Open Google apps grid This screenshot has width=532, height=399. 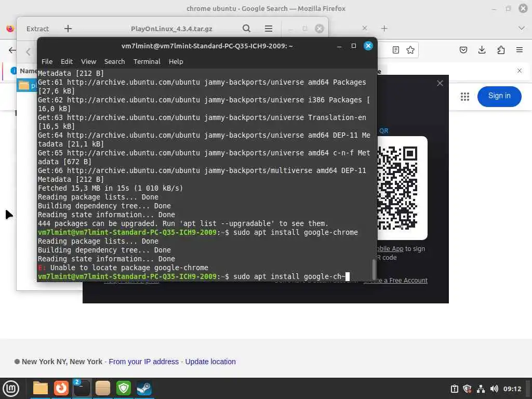coord(465,97)
